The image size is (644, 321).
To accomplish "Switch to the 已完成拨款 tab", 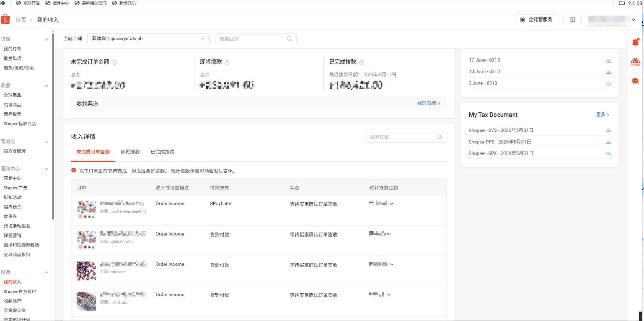I will click(163, 152).
